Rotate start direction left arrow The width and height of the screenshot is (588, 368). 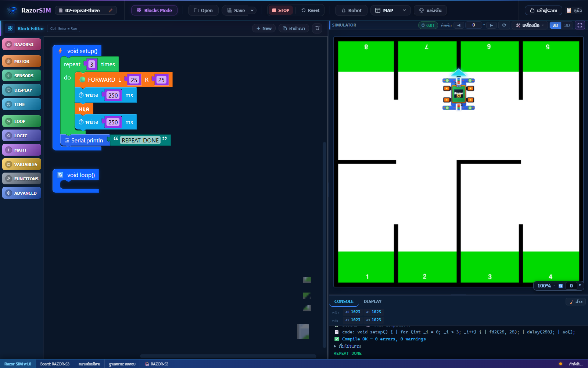(459, 25)
